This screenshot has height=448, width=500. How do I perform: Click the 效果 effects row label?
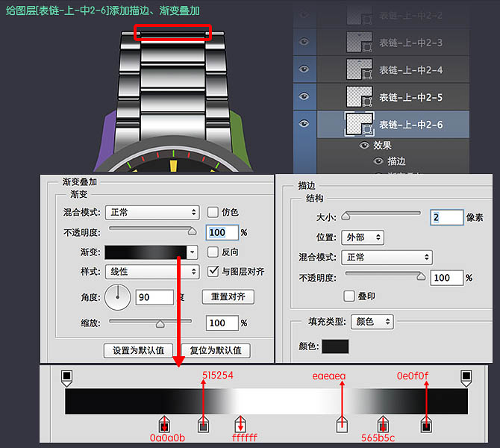[382, 146]
